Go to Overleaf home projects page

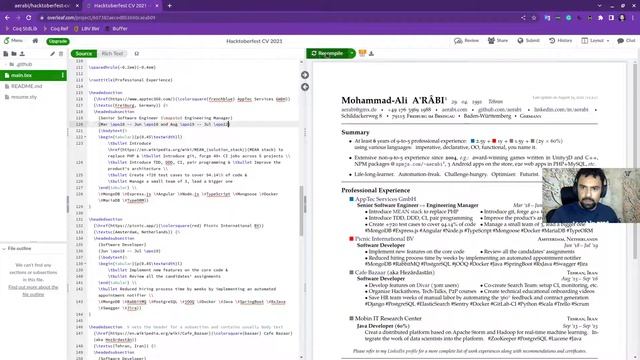click(x=36, y=41)
